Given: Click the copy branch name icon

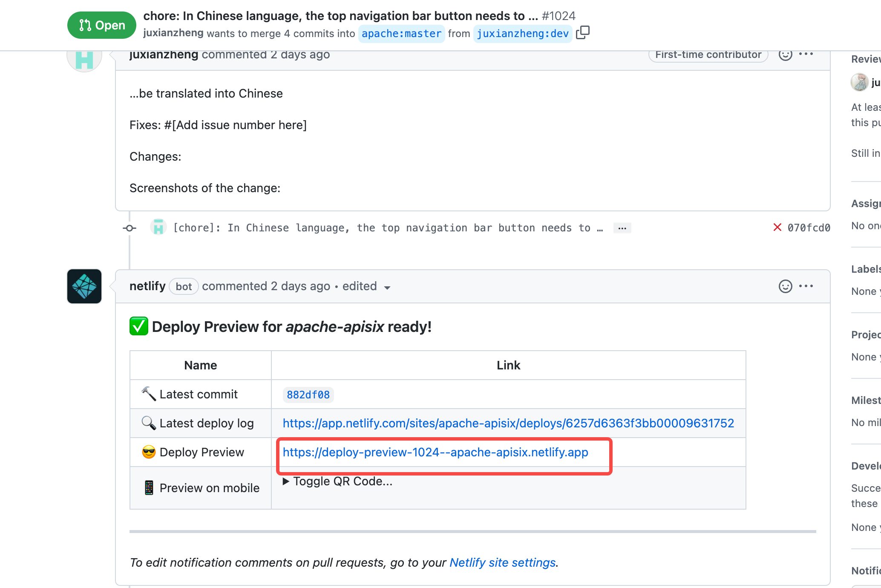Looking at the screenshot, I should (x=582, y=33).
